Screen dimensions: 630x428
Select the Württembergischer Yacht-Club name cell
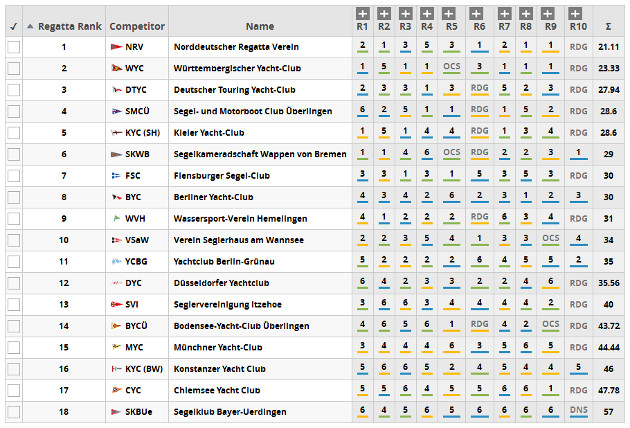point(237,68)
